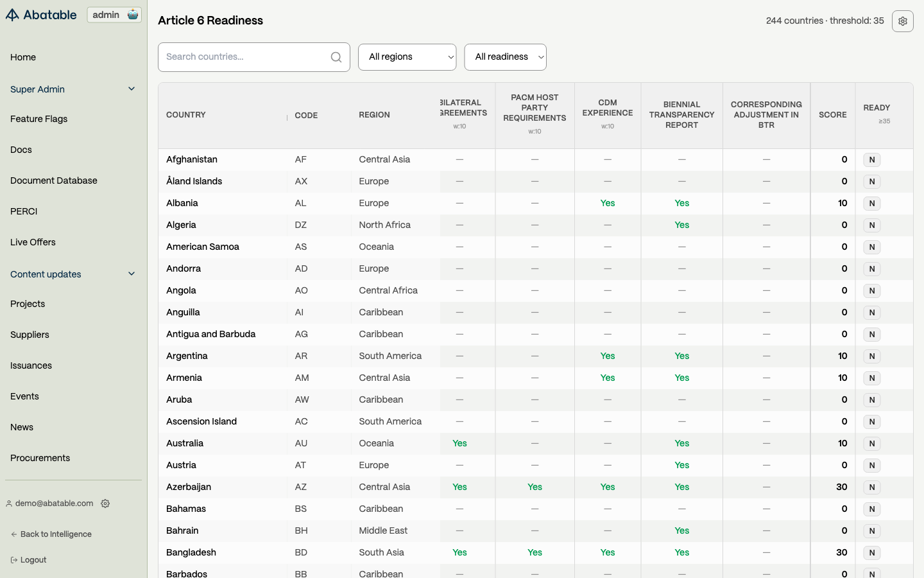This screenshot has width=924, height=578.
Task: Open the All readiness dropdown
Action: click(x=505, y=57)
